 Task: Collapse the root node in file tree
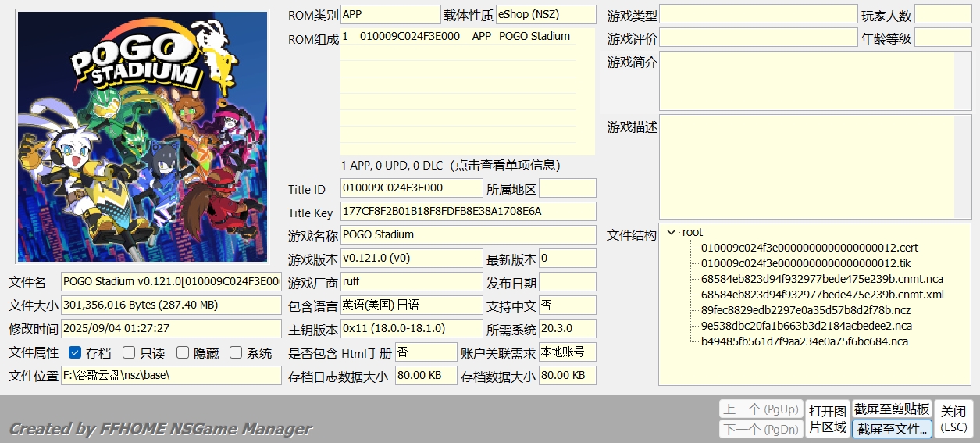(x=672, y=232)
